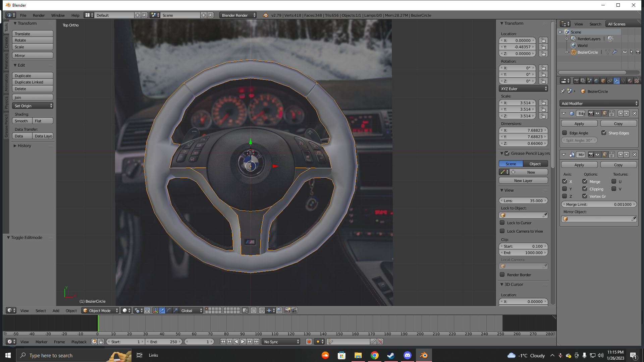
Task: Enable the Lock to Cursor checkbox
Action: 502,223
